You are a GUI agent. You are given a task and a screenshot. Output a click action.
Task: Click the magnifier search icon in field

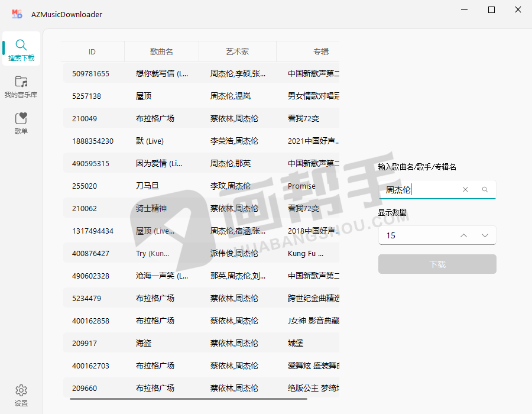tap(485, 189)
